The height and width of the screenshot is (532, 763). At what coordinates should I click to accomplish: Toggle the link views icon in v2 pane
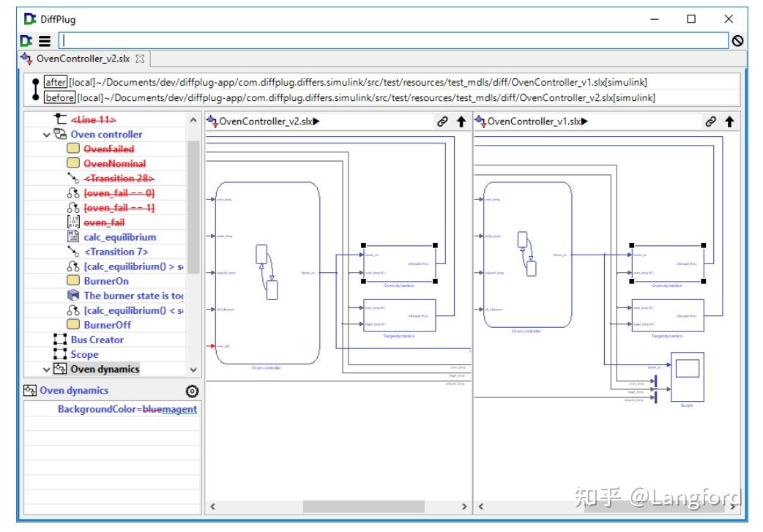[442, 121]
